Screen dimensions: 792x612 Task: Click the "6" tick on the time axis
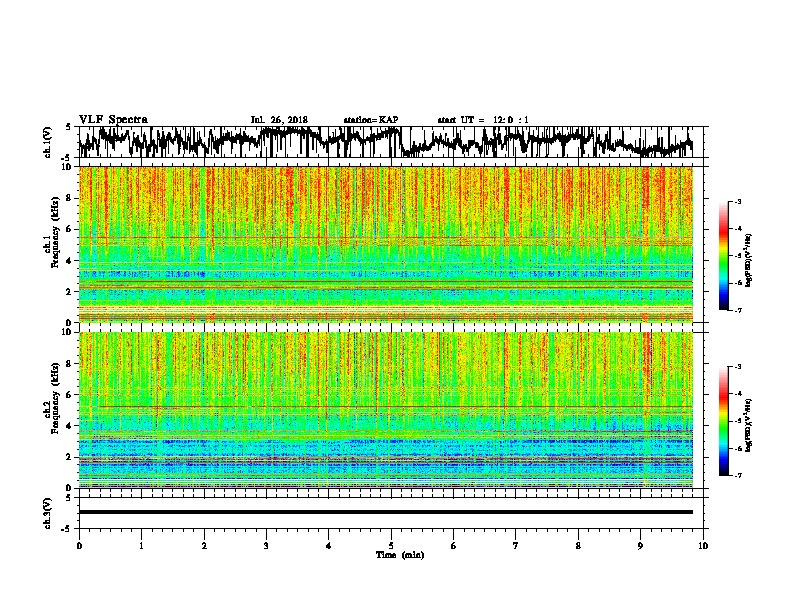(453, 546)
